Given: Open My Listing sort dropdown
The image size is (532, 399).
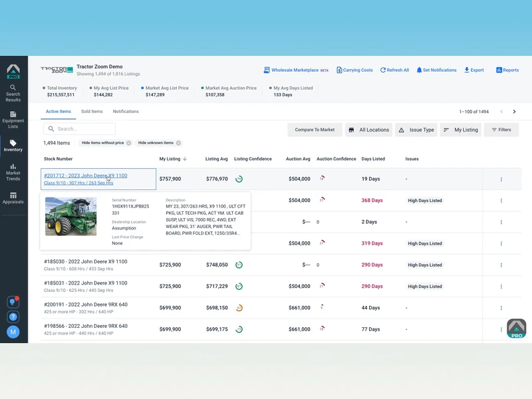Looking at the screenshot, I should (x=460, y=130).
